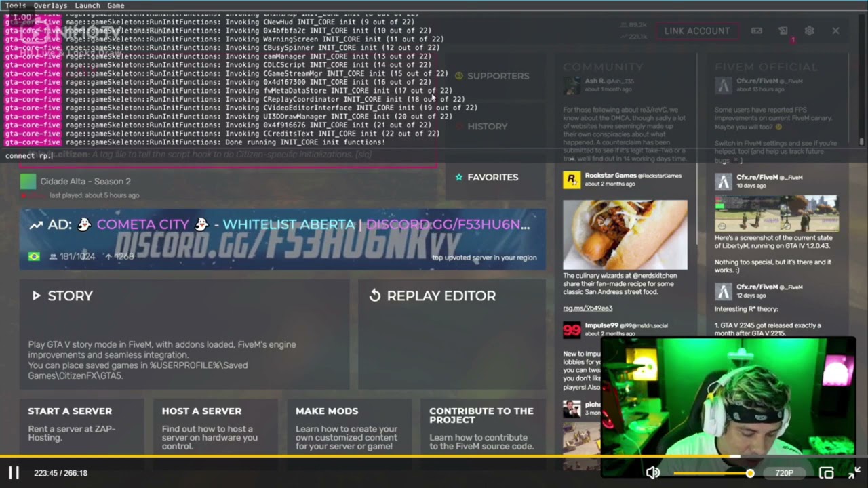868x488 pixels.
Task: Click the picture-in-picture icon
Action: pos(826,473)
